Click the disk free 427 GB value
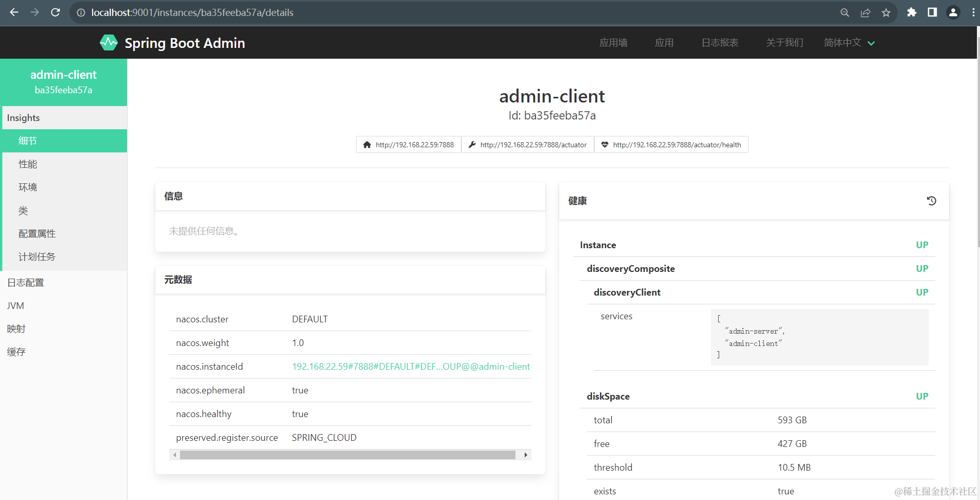Screen dimensions: 980x500 coord(792,444)
